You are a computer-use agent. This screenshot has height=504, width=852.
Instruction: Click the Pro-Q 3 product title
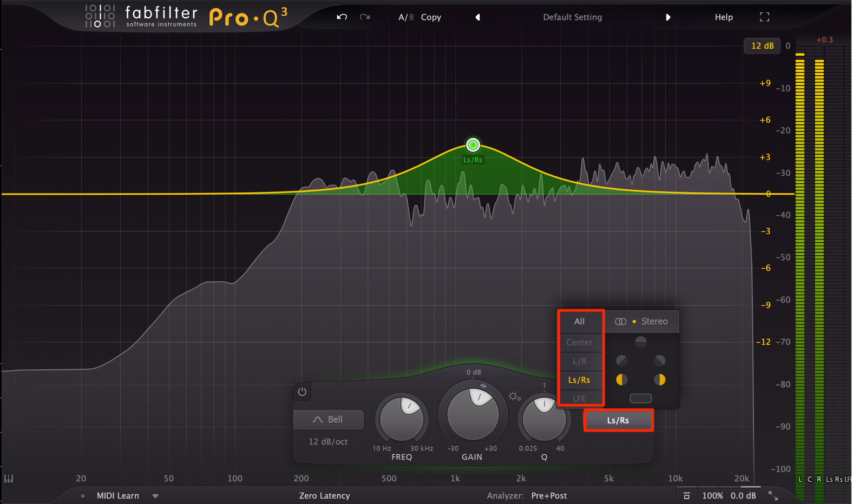click(x=248, y=17)
